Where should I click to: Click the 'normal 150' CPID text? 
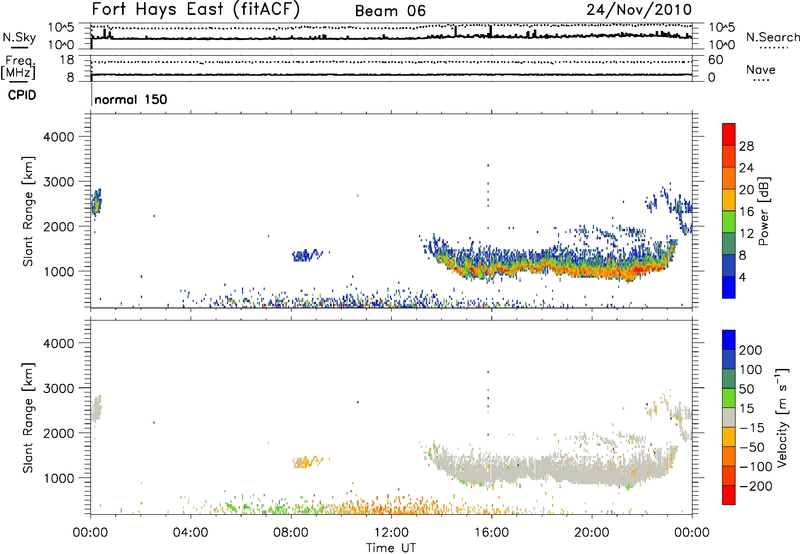point(131,99)
